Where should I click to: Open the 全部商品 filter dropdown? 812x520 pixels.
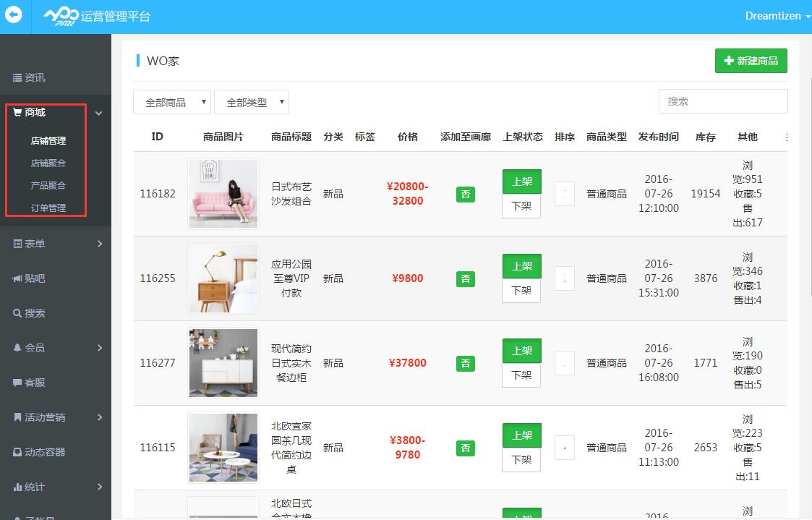tap(172, 102)
